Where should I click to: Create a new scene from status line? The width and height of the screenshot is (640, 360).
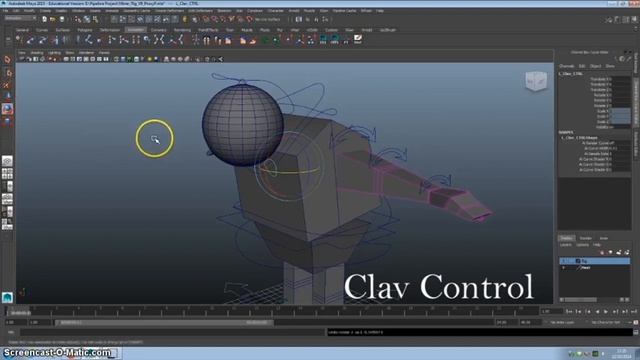(44, 19)
